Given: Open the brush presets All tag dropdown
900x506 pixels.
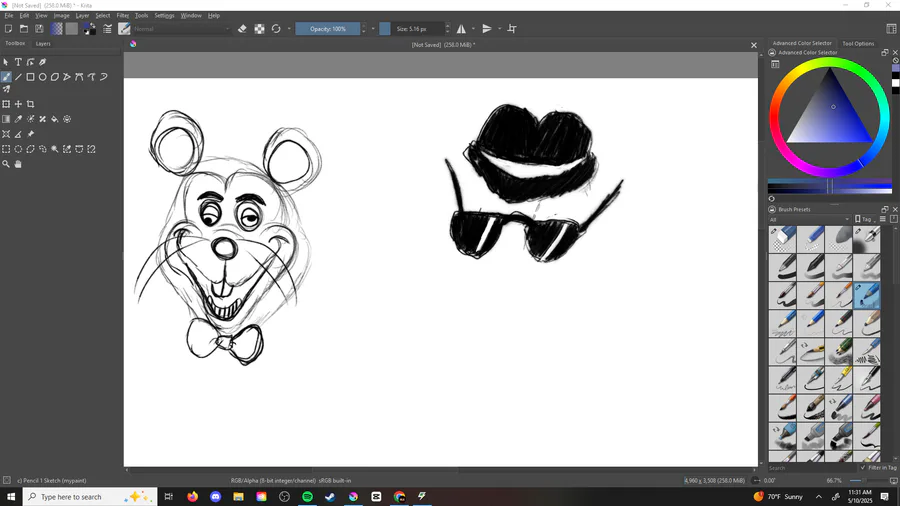Looking at the screenshot, I should (x=809, y=219).
